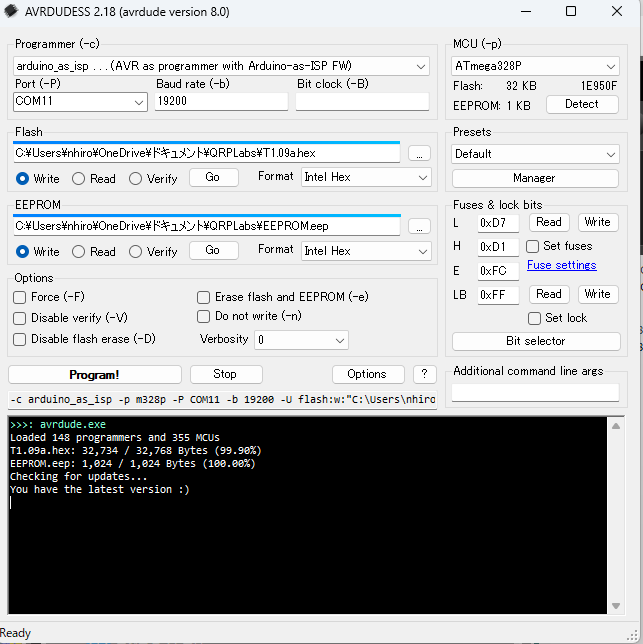Select EEPROM Read radio button
643x644 pixels.
click(x=78, y=251)
